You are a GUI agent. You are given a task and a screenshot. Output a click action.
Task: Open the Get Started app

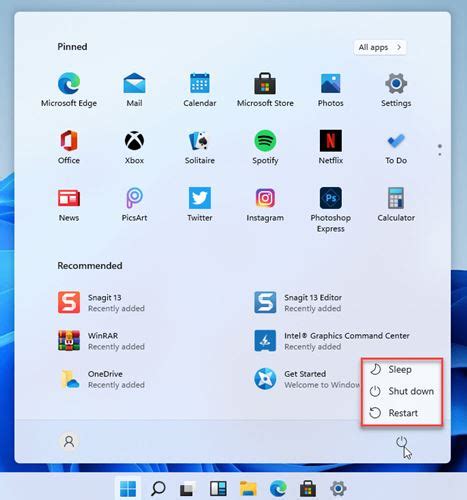pos(307,379)
